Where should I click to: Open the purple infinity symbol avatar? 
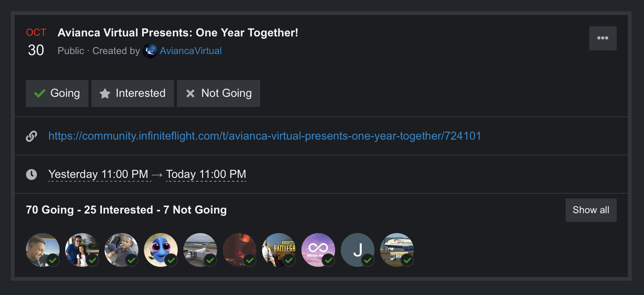point(318,250)
